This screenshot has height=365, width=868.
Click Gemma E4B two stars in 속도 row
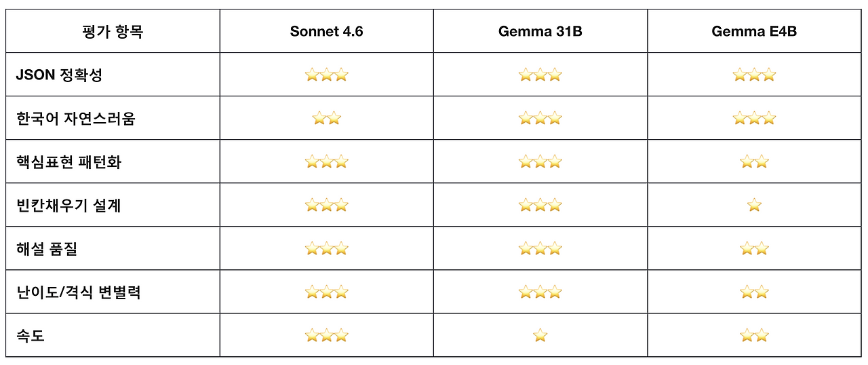click(754, 335)
